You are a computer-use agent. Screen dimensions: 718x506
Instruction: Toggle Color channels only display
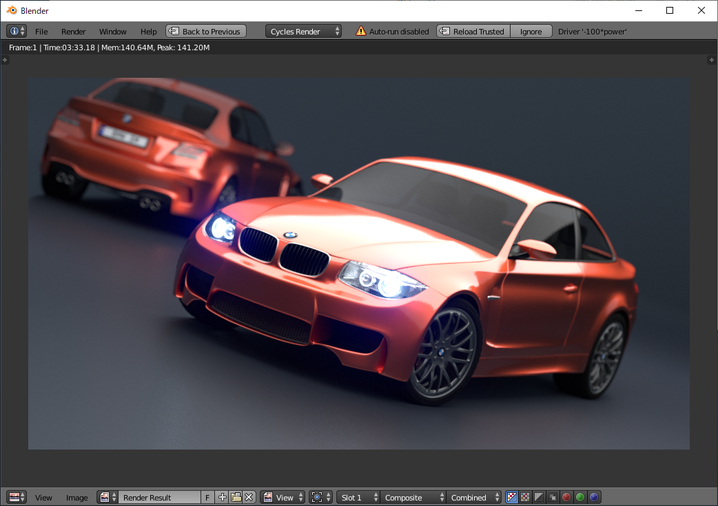pyautogui.click(x=525, y=497)
